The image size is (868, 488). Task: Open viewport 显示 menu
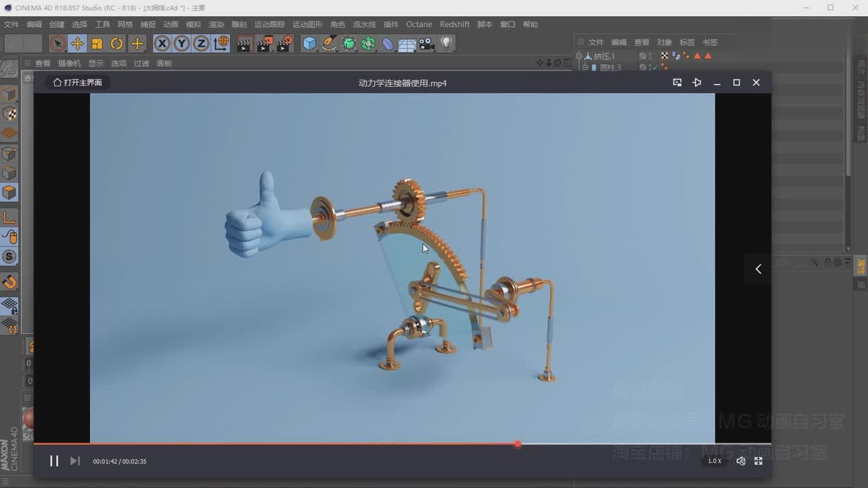click(x=96, y=63)
